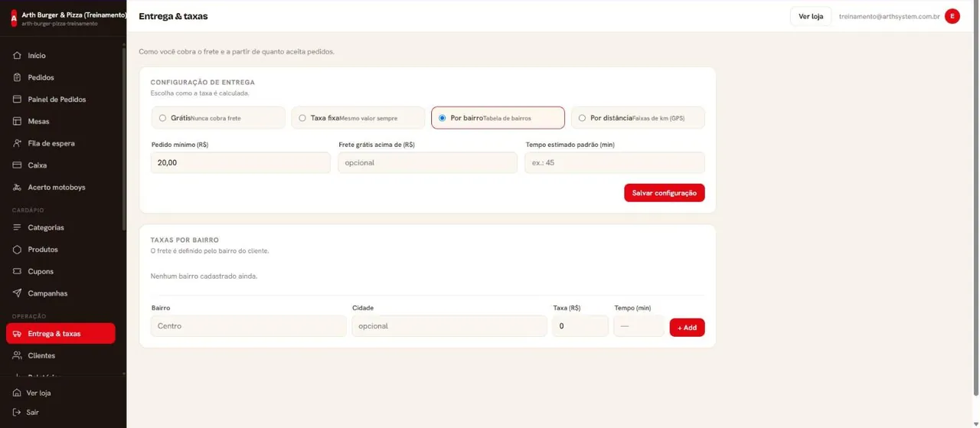The width and height of the screenshot is (980, 428).
Task: Click the + Add bairro button
Action: click(x=687, y=328)
